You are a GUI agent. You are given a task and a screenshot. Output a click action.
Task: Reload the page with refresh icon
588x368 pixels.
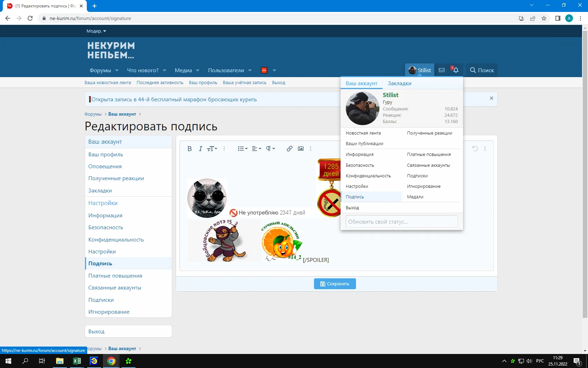30,18
